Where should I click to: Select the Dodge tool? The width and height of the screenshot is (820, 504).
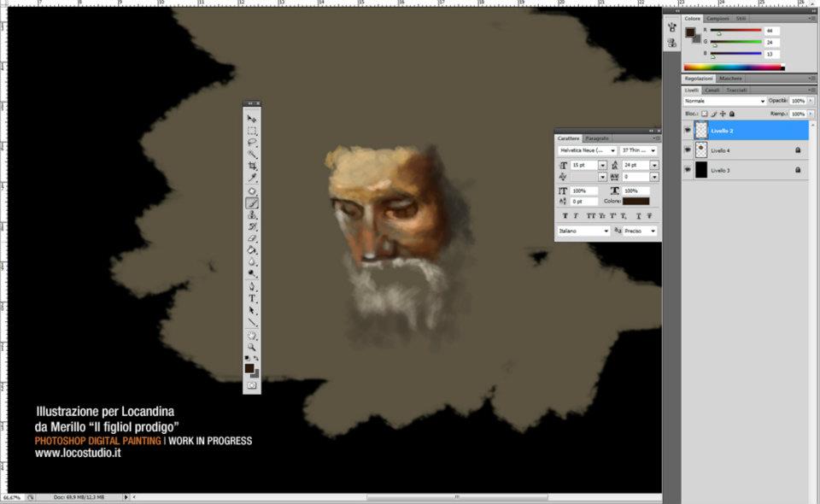tap(252, 273)
